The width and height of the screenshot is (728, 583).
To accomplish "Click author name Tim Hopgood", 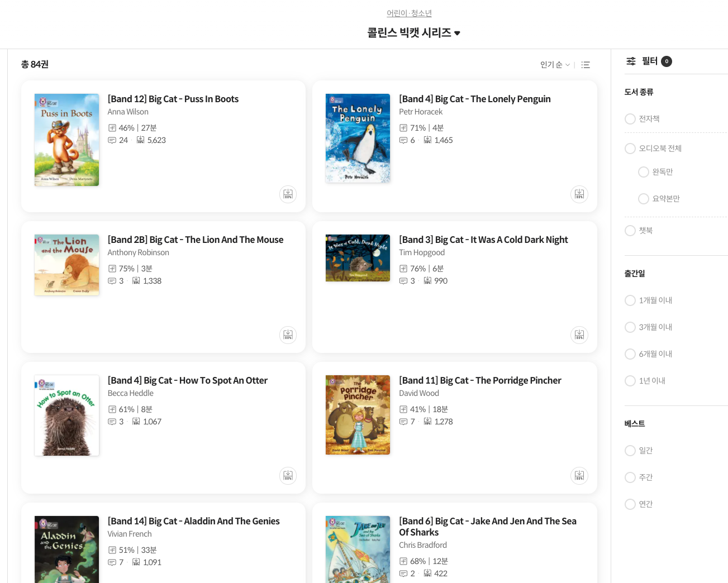I will coord(422,252).
